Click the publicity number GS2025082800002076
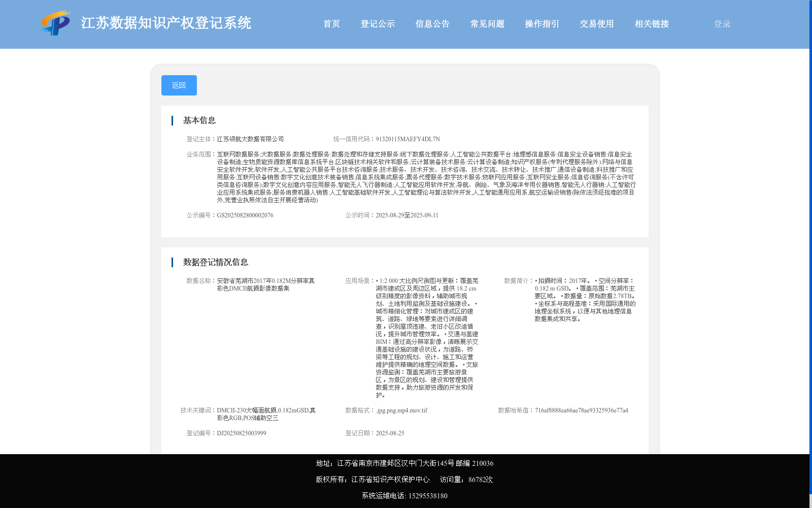The height and width of the screenshot is (508, 812). 245,215
